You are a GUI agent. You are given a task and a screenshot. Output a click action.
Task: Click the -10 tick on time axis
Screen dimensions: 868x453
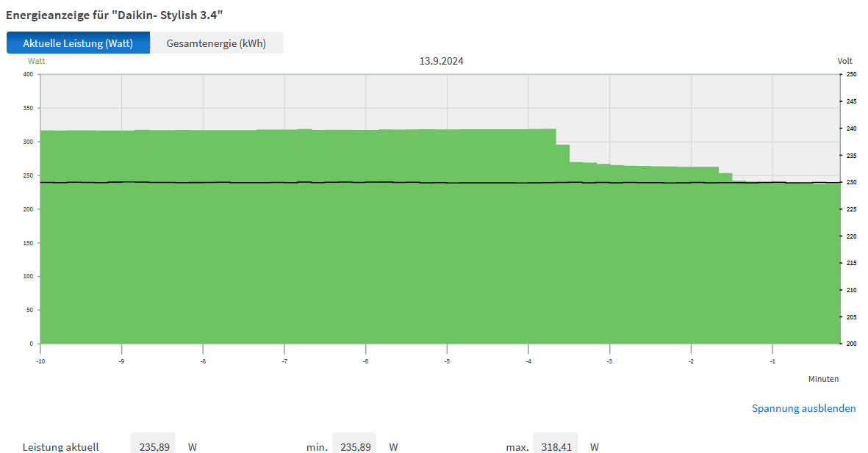40,360
